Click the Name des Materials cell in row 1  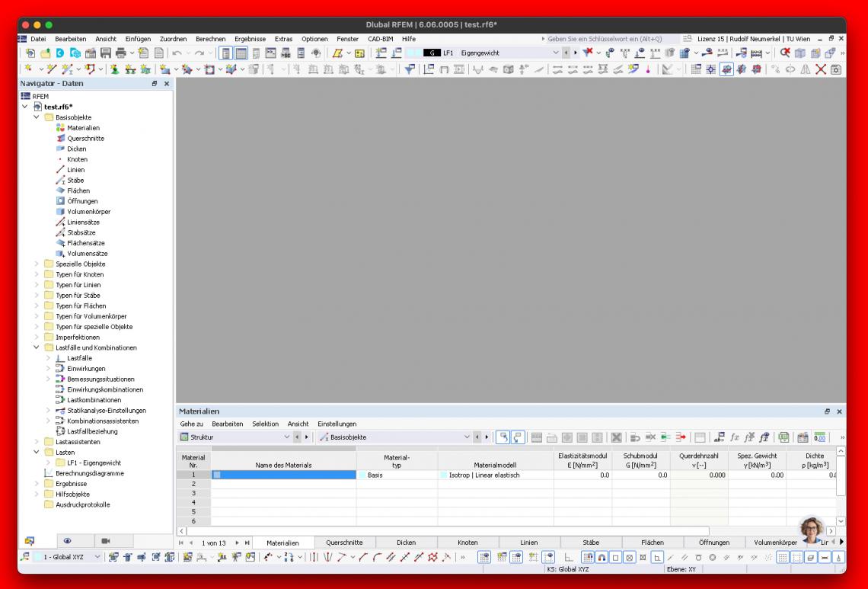tap(284, 475)
